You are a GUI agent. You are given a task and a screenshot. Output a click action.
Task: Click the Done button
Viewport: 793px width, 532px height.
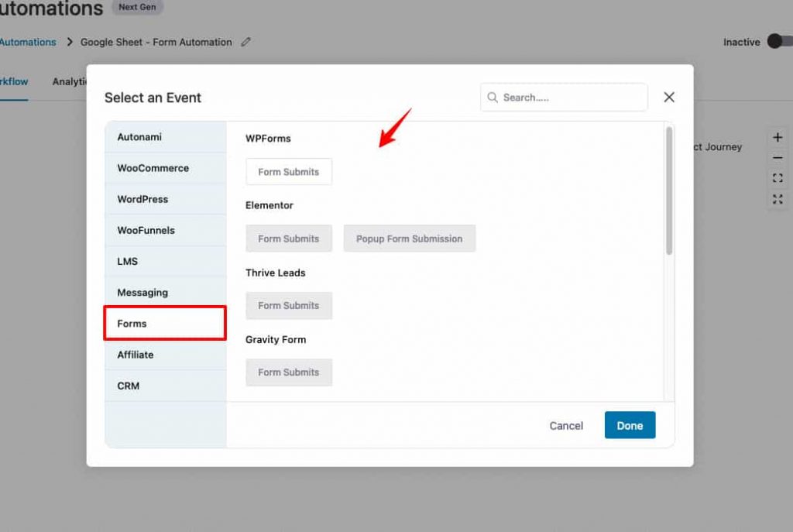630,425
